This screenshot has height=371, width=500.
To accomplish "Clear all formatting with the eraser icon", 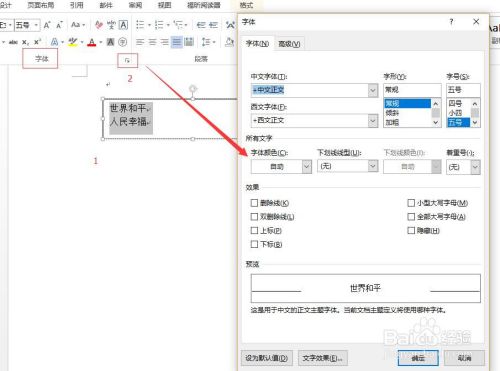I will coord(99,25).
